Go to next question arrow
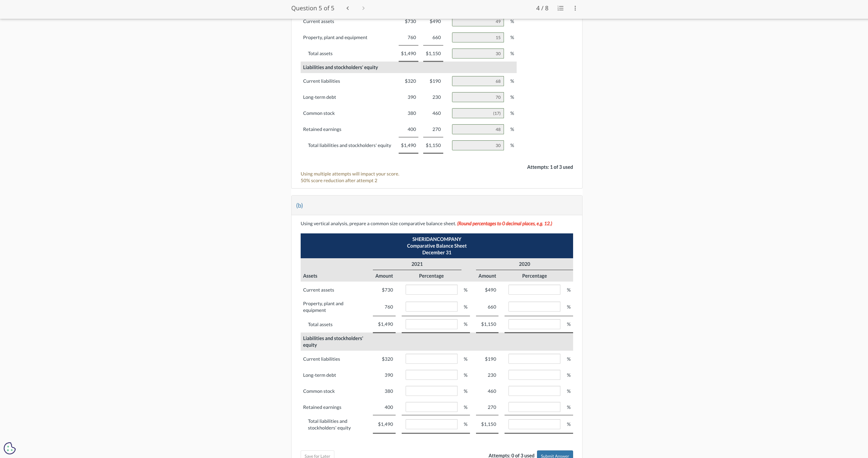Viewport: 868px width, 458px height. [363, 8]
